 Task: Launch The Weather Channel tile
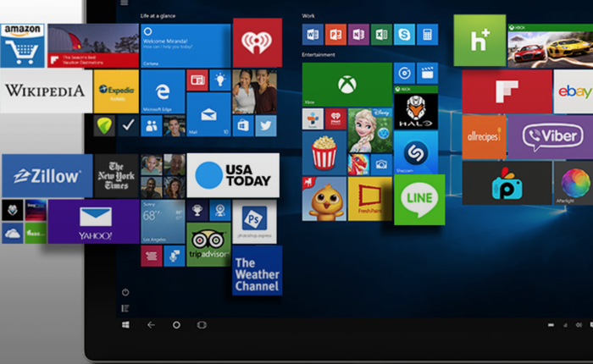pyautogui.click(x=257, y=270)
